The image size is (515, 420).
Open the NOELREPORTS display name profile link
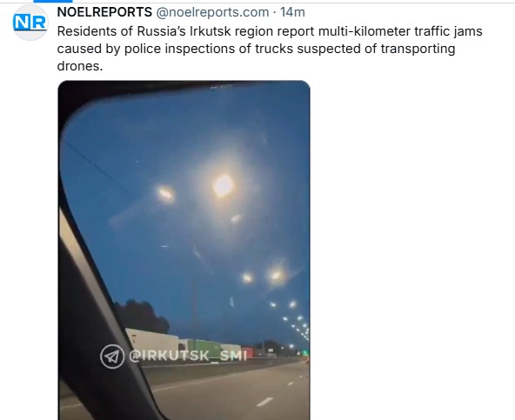pos(104,12)
